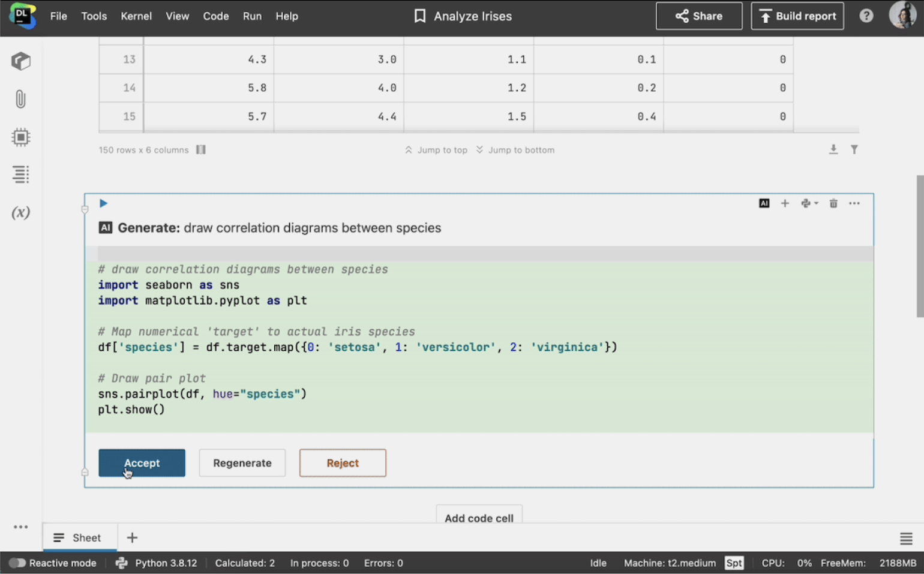
Task: Click the sns.pairplot code line
Action: 202,394
